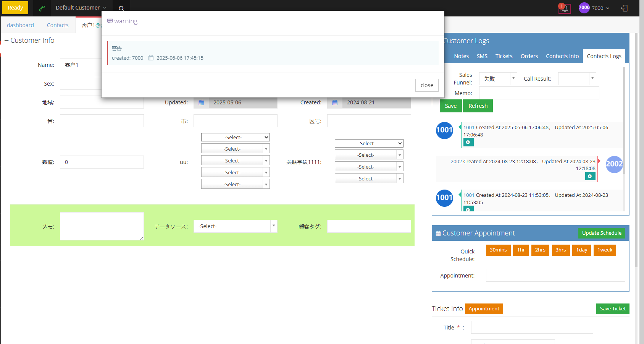
Task: Open the データソース select dropdown
Action: pyautogui.click(x=236, y=226)
